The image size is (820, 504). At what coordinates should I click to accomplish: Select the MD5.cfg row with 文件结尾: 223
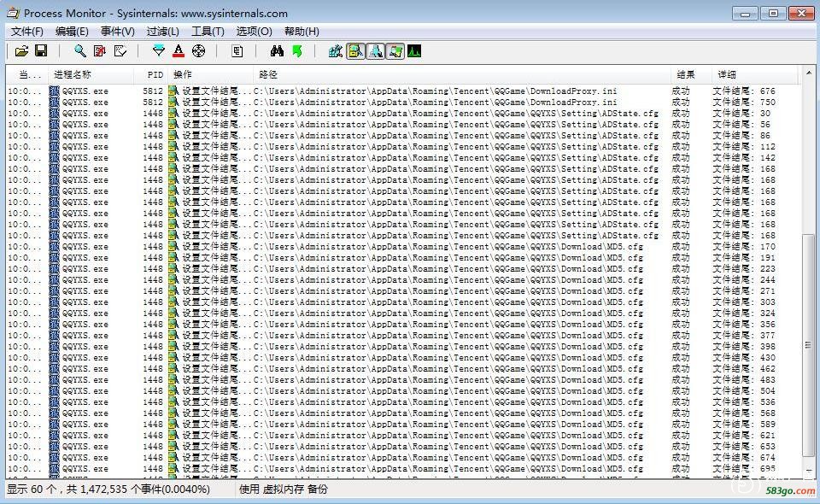402,269
